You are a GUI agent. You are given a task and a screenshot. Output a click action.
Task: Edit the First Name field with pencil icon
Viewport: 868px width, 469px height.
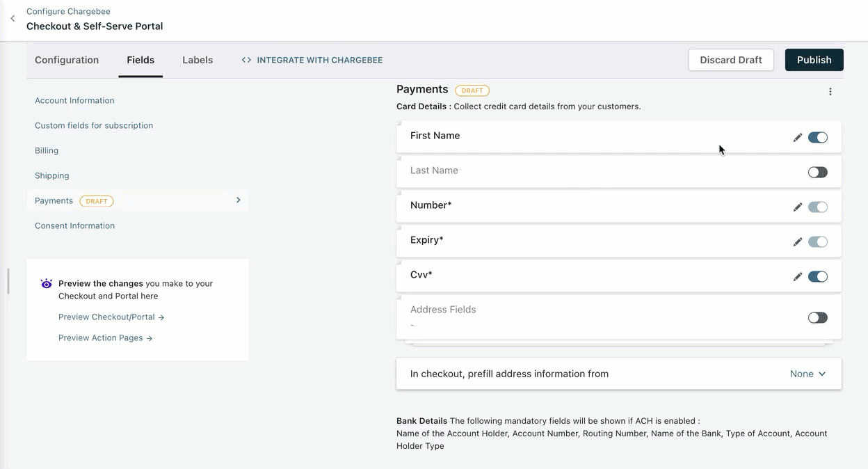coord(797,138)
